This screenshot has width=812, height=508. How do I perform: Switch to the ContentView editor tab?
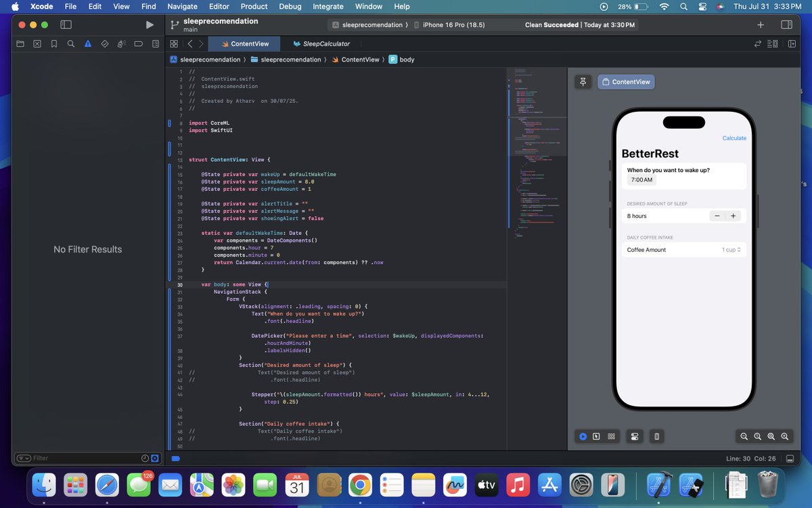(x=245, y=43)
